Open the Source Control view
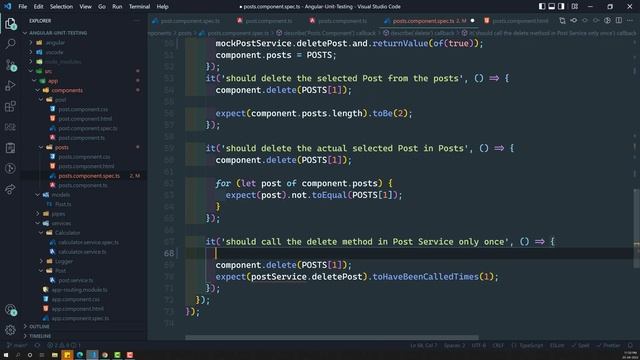This screenshot has height=360, width=640. (x=10, y=64)
